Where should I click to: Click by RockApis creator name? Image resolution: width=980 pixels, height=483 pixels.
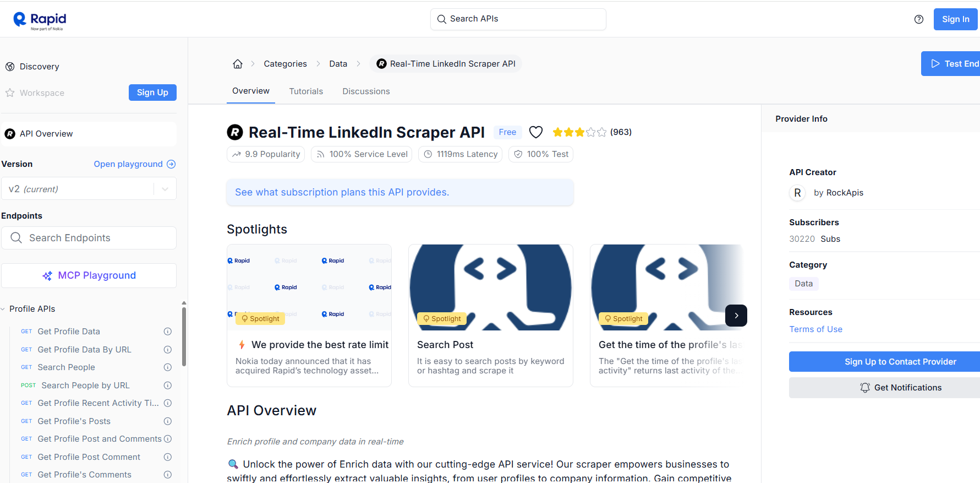[x=839, y=193]
